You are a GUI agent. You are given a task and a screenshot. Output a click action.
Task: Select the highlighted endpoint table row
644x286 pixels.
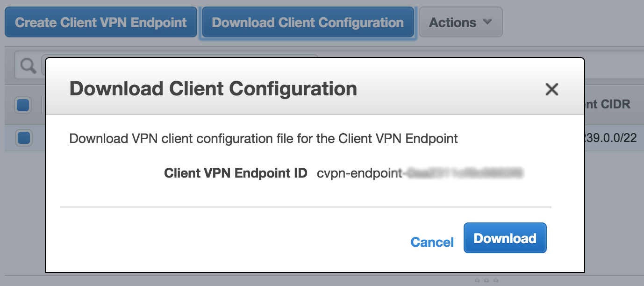click(x=322, y=138)
